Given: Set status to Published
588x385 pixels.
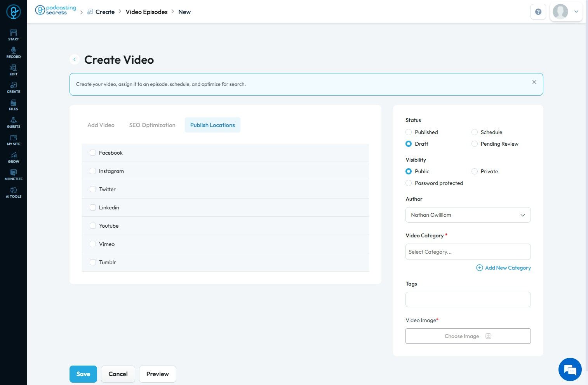Looking at the screenshot, I should tap(409, 132).
